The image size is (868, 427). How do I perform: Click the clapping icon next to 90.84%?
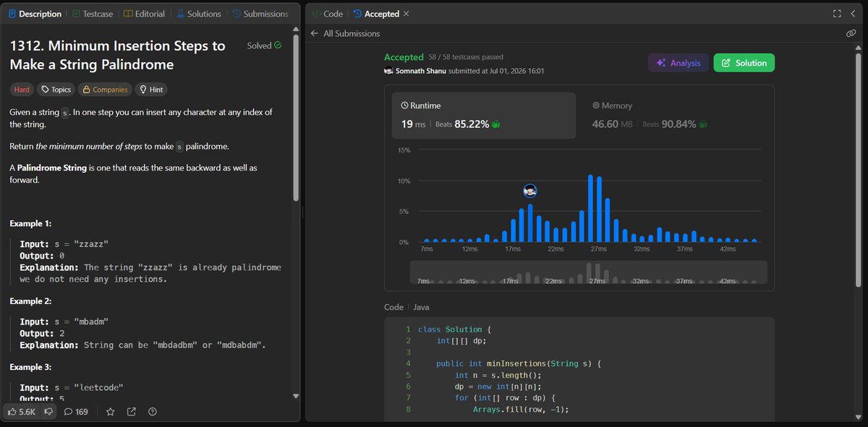click(702, 124)
